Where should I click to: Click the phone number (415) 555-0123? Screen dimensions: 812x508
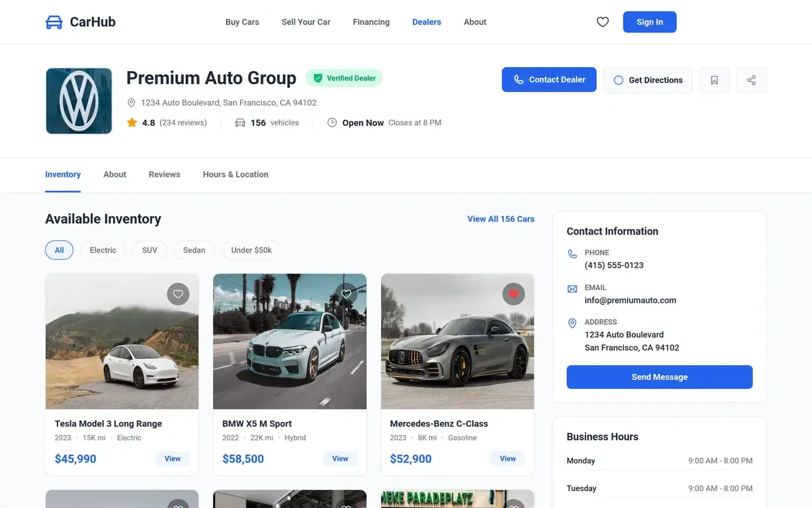pyautogui.click(x=614, y=266)
